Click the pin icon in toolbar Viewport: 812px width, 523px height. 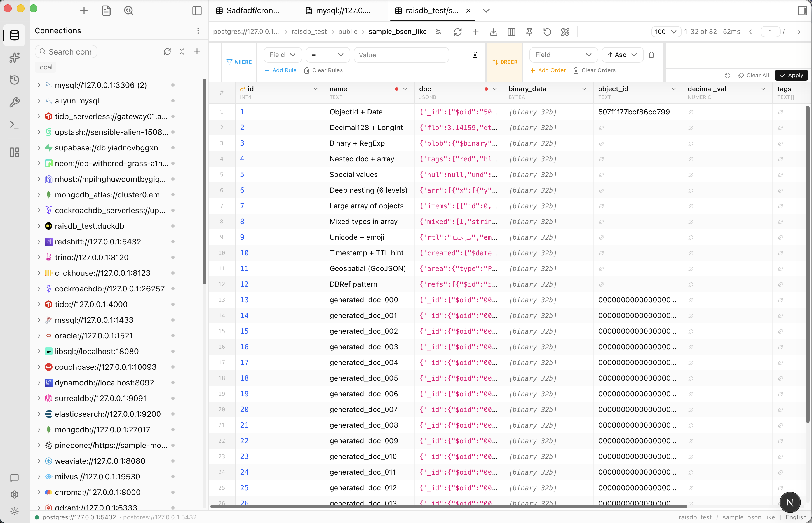(529, 32)
